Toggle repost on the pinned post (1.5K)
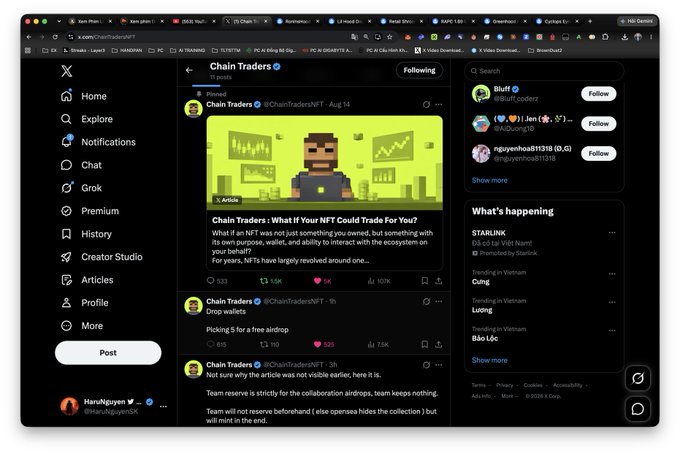 (271, 281)
